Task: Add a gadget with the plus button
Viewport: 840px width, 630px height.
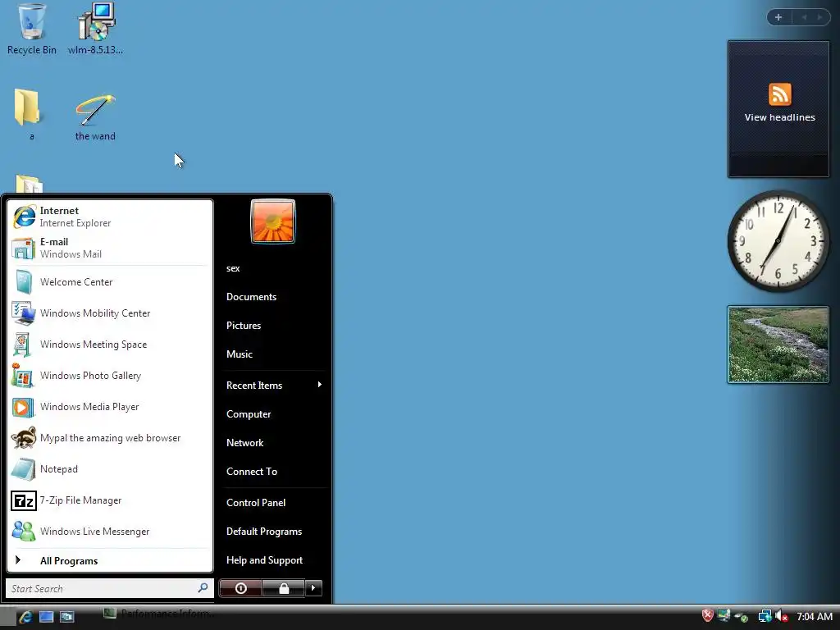Action: tap(778, 17)
